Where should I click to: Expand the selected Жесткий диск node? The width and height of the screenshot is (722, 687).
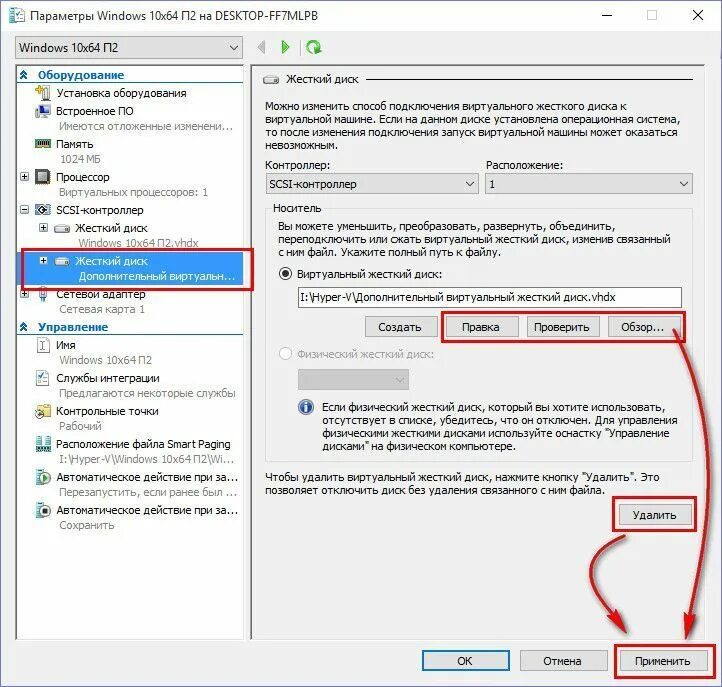pyautogui.click(x=44, y=261)
